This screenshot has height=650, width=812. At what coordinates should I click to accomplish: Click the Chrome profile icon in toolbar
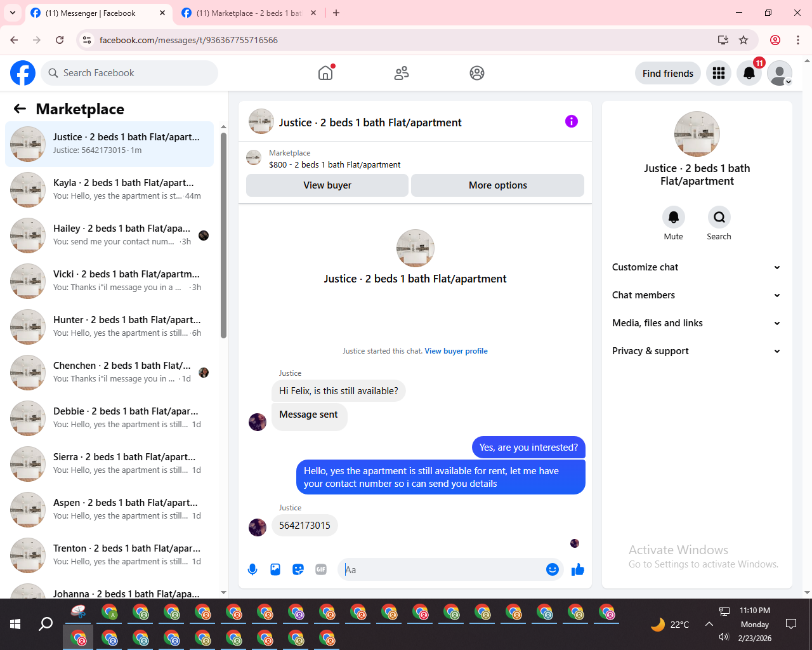[x=775, y=40]
